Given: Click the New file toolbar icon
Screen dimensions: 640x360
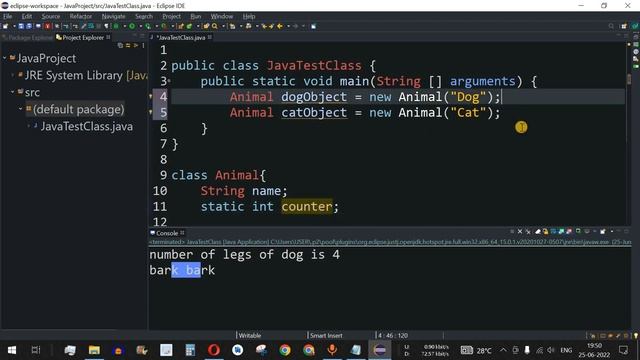Looking at the screenshot, I should tap(5, 26).
